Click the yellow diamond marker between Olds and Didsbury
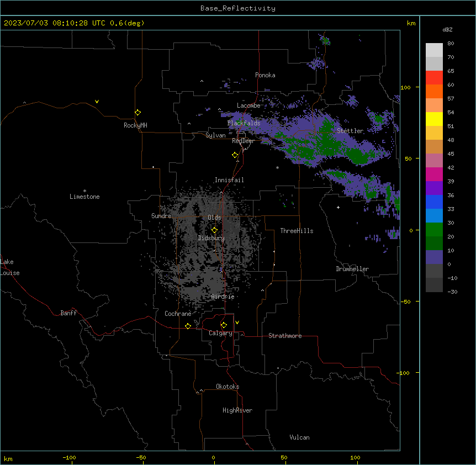The height and width of the screenshot is (465, 476). pyautogui.click(x=214, y=230)
